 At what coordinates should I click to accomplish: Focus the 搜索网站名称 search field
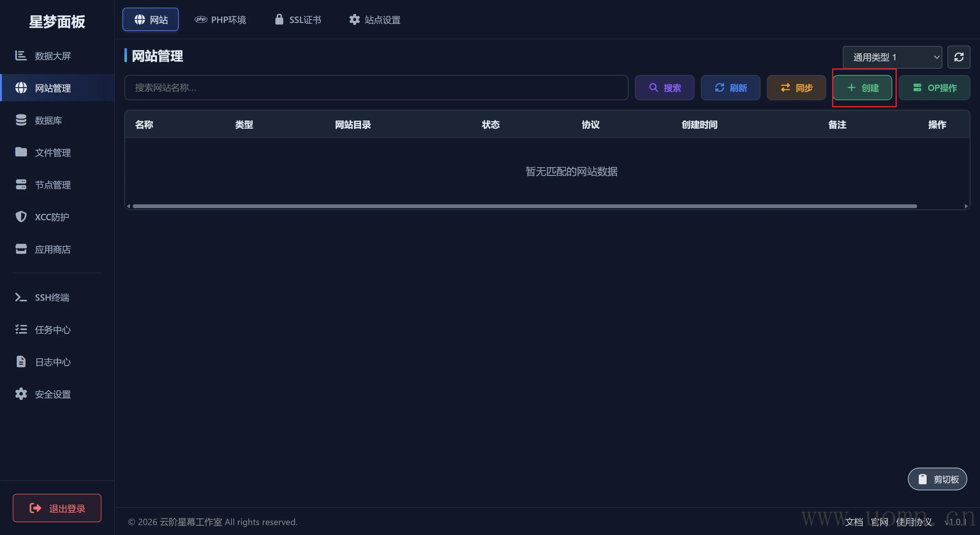point(376,87)
